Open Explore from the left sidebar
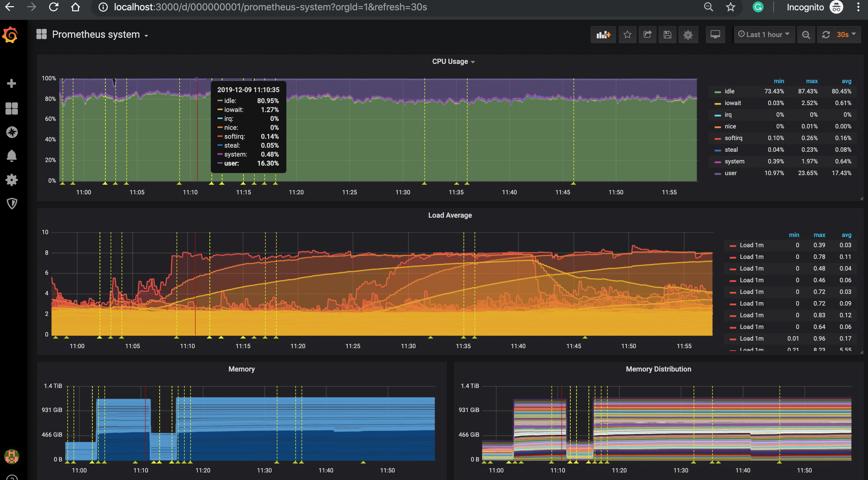The width and height of the screenshot is (868, 480). (12, 132)
